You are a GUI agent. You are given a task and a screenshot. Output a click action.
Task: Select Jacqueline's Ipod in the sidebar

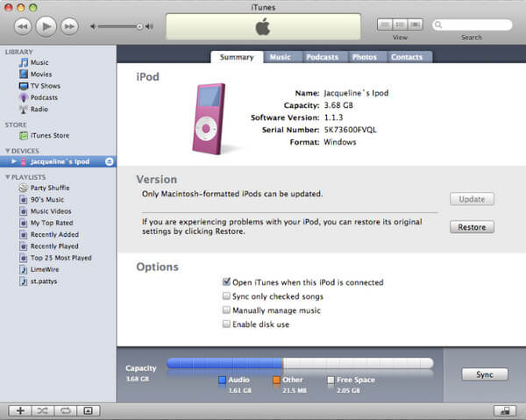coord(58,161)
